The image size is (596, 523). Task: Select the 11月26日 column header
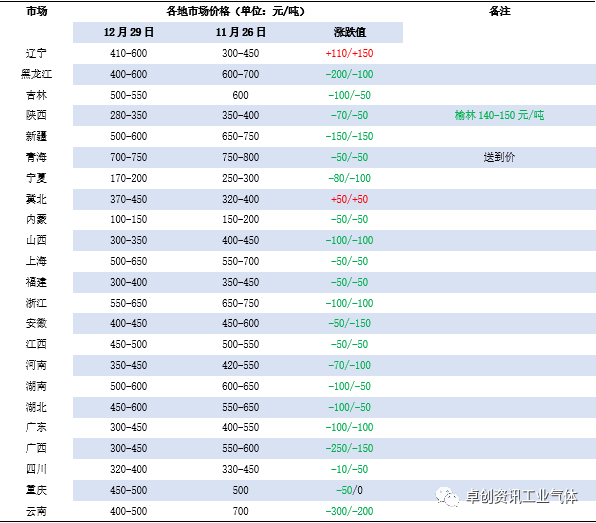tap(241, 32)
